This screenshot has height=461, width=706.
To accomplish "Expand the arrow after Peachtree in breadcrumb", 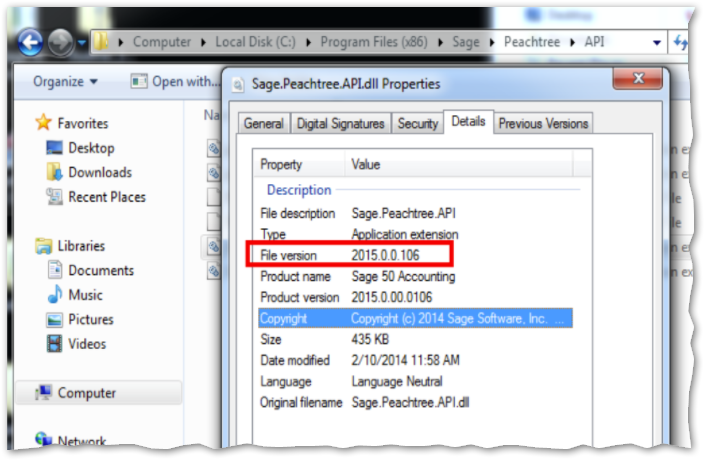I will tap(572, 43).
